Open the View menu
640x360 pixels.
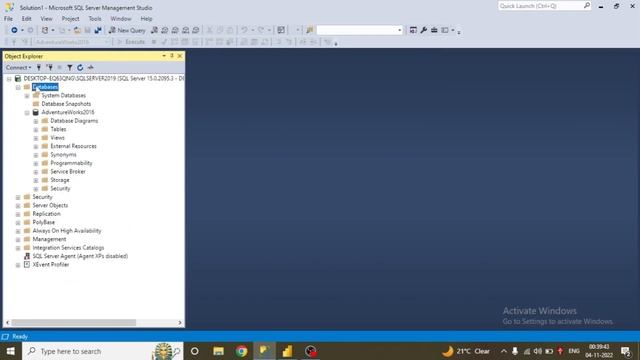click(46, 19)
